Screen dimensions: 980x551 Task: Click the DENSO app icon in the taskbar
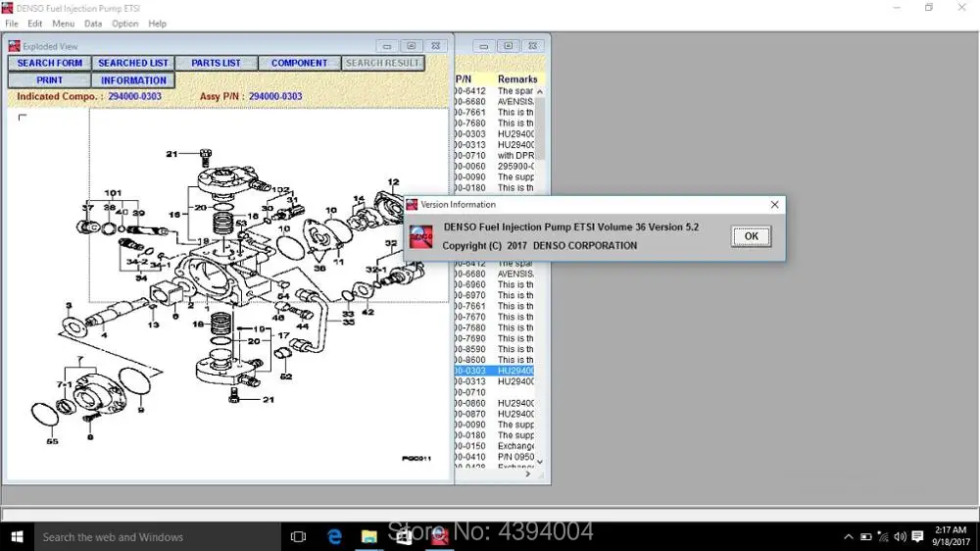tap(440, 536)
